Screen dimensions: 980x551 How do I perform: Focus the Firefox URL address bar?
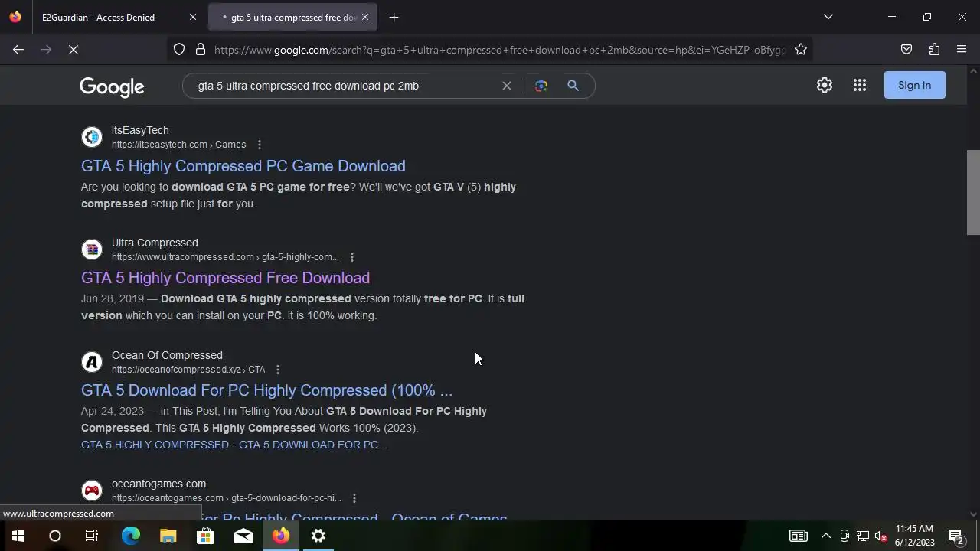pyautogui.click(x=500, y=50)
